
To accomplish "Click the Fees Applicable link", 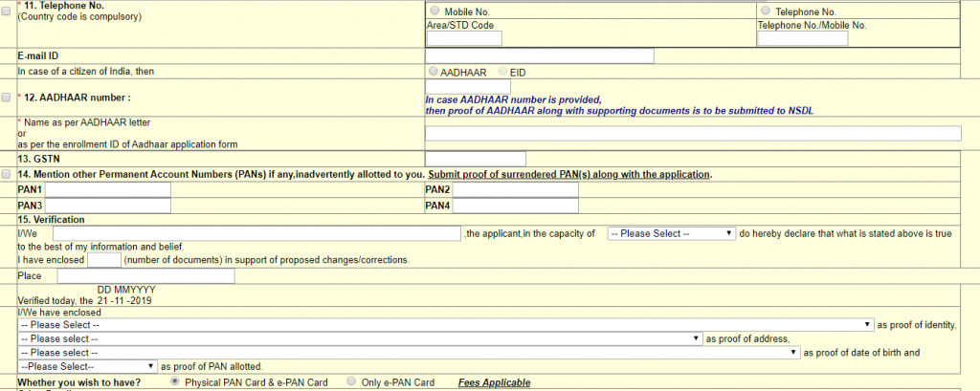I will coord(495,382).
